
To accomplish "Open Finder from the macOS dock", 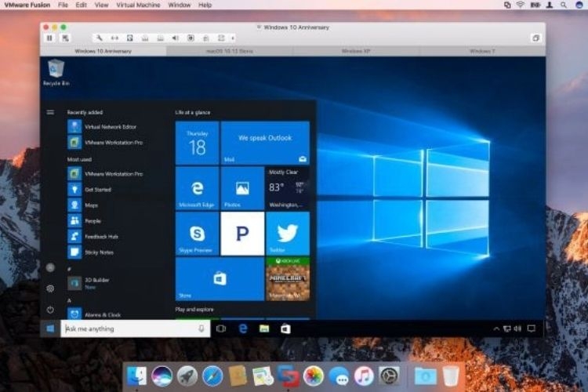I will tap(136, 376).
